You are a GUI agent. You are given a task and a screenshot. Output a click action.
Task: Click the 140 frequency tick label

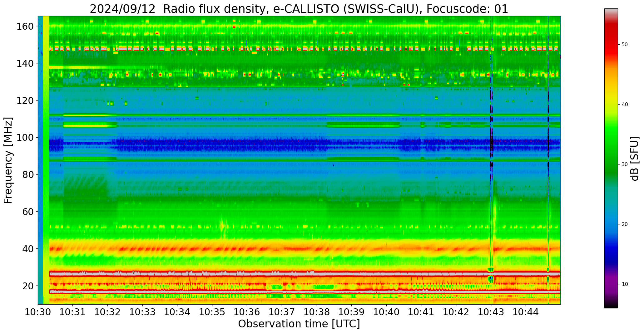tap(25, 64)
